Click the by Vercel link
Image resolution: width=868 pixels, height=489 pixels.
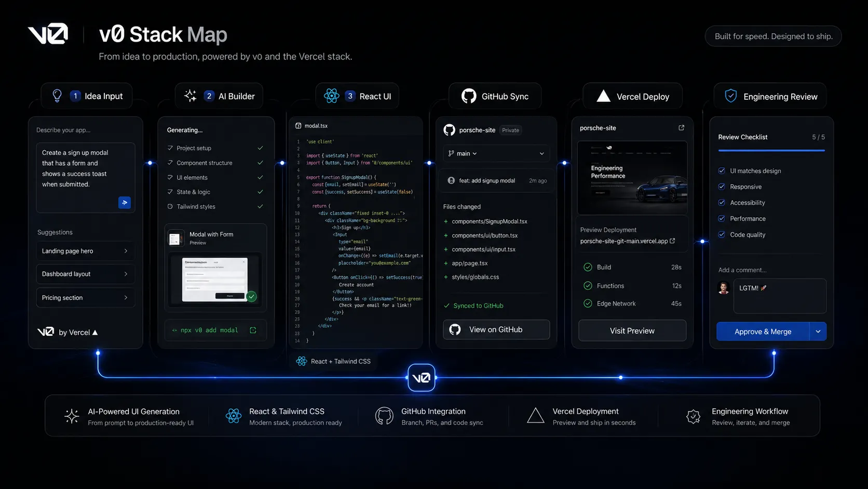[78, 332]
